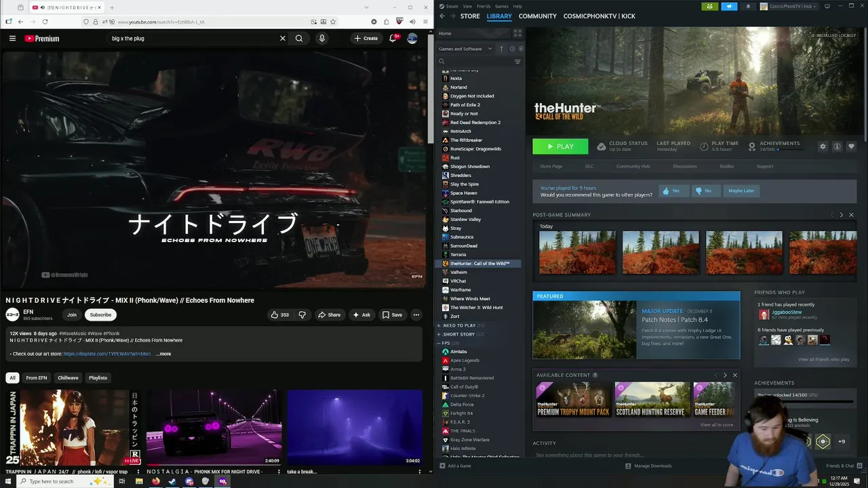Open the displate art store link
This screenshot has width=868, height=488.
pos(107,354)
